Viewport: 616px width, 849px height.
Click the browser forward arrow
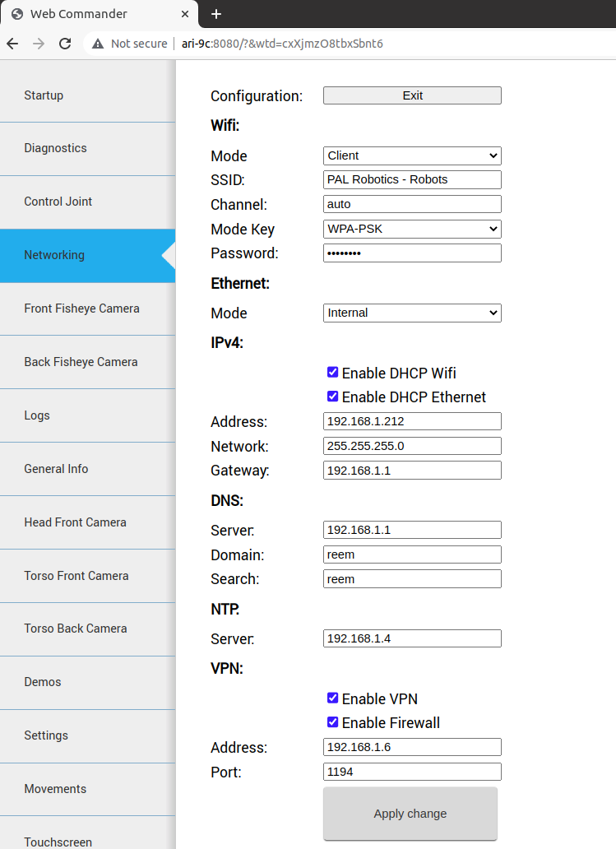pos(39,44)
